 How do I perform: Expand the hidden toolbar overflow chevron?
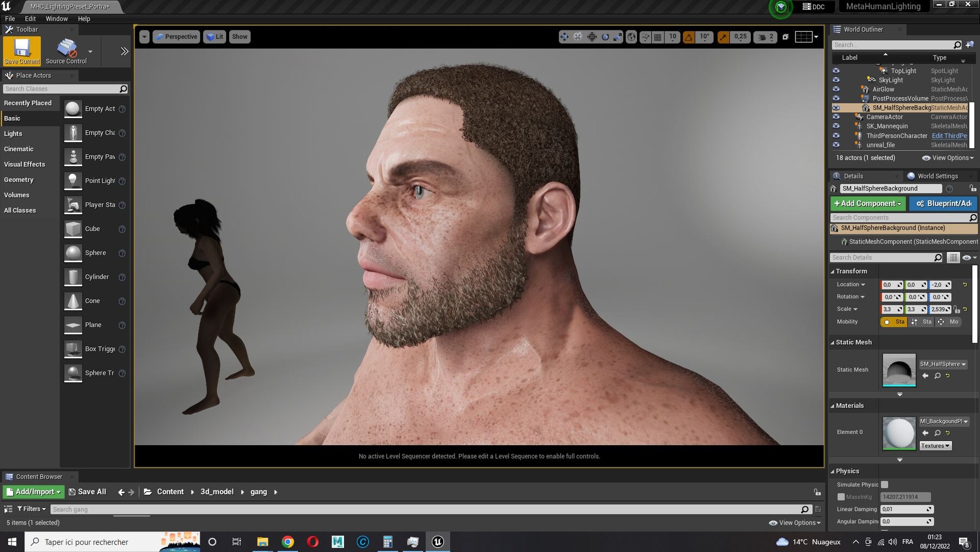coord(124,51)
